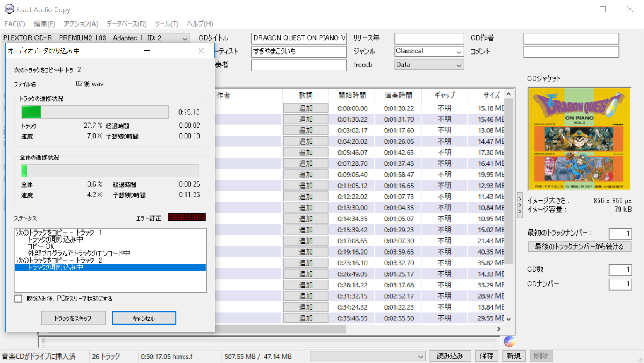Viewport: 644px width, 363px height.
Task: Click the ギャップ column header
Action: click(x=444, y=95)
